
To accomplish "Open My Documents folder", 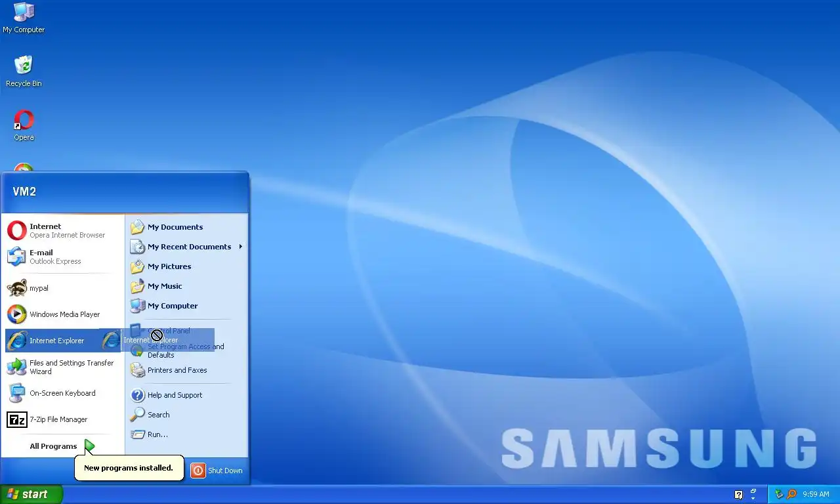I will coord(186,227).
